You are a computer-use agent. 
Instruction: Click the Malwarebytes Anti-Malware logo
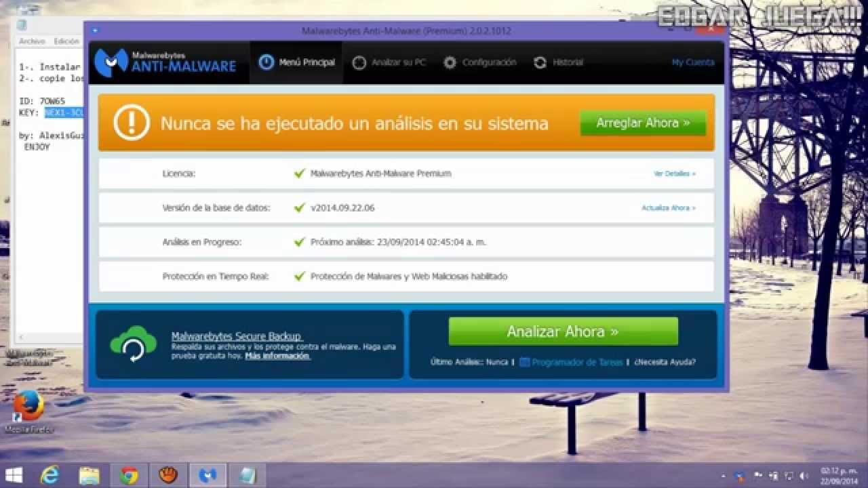(x=165, y=62)
